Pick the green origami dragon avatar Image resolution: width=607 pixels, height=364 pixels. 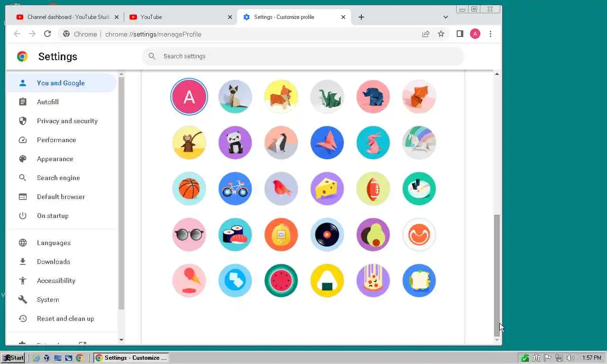click(327, 97)
